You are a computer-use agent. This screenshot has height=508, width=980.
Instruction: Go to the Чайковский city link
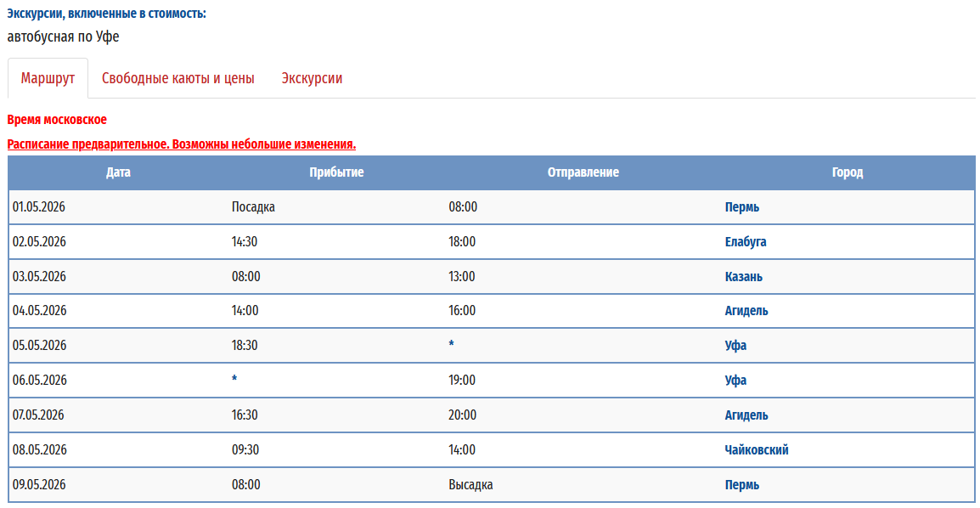[756, 450]
